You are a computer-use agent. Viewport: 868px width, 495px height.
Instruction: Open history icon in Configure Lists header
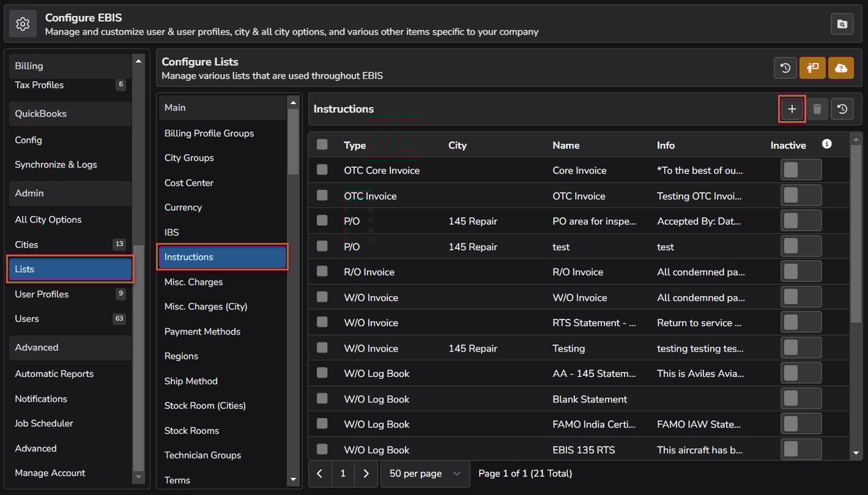(x=785, y=68)
